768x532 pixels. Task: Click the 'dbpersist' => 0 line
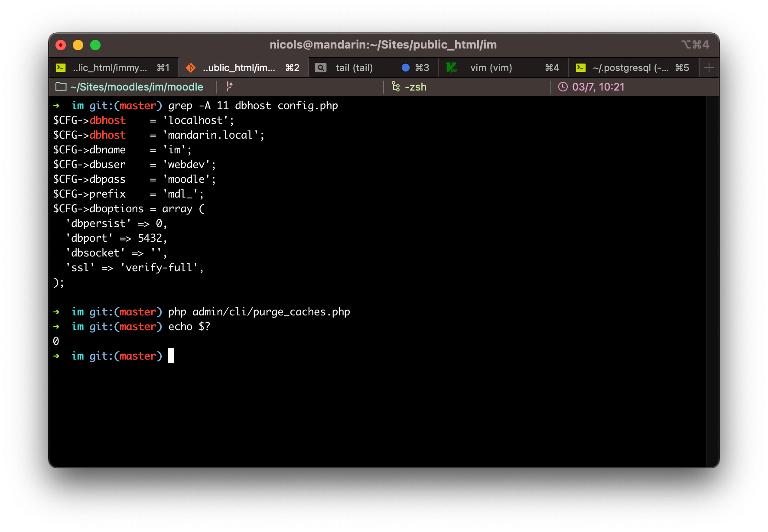[116, 224]
